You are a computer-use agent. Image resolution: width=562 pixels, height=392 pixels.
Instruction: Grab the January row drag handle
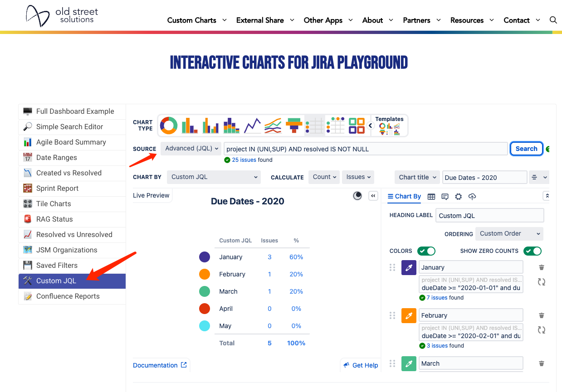[392, 267]
